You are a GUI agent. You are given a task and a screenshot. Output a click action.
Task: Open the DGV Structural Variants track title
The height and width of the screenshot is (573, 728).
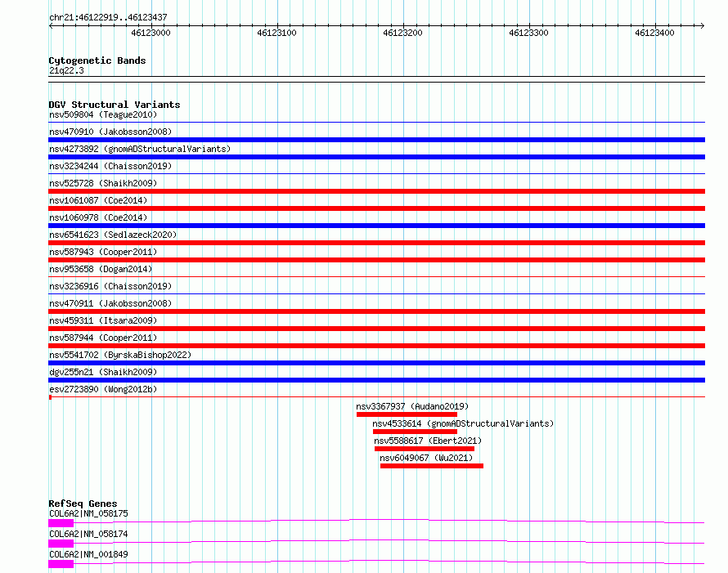click(115, 105)
